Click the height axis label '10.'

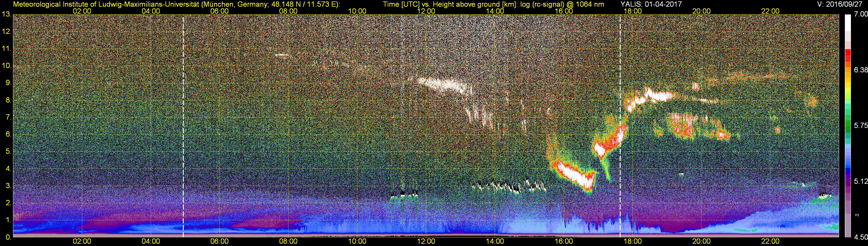(x=6, y=66)
